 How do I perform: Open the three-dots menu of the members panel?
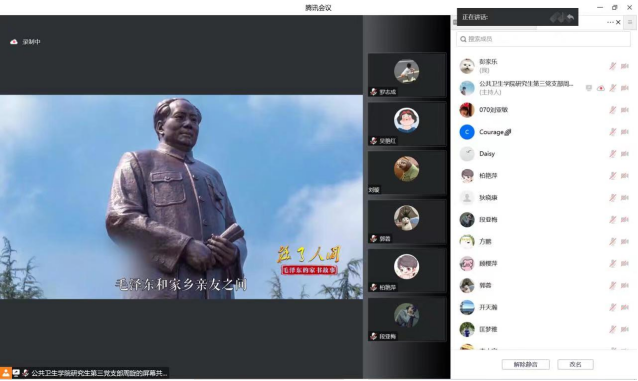[x=610, y=22]
